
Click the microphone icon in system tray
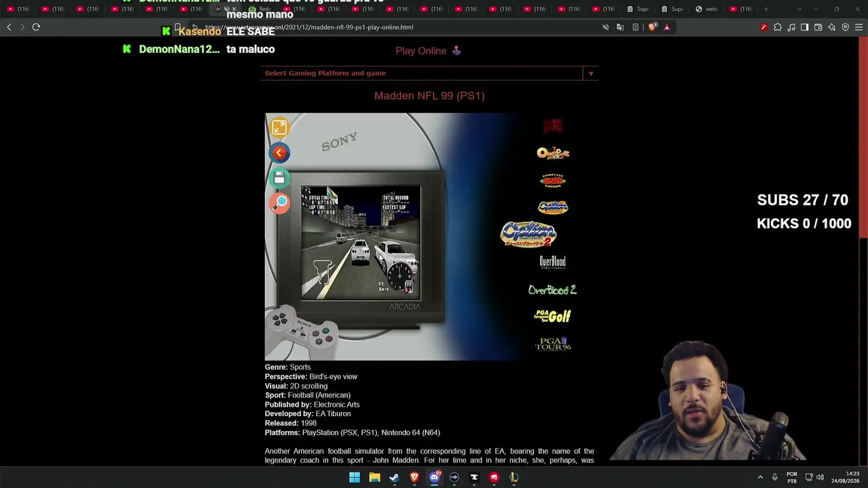pos(774,477)
